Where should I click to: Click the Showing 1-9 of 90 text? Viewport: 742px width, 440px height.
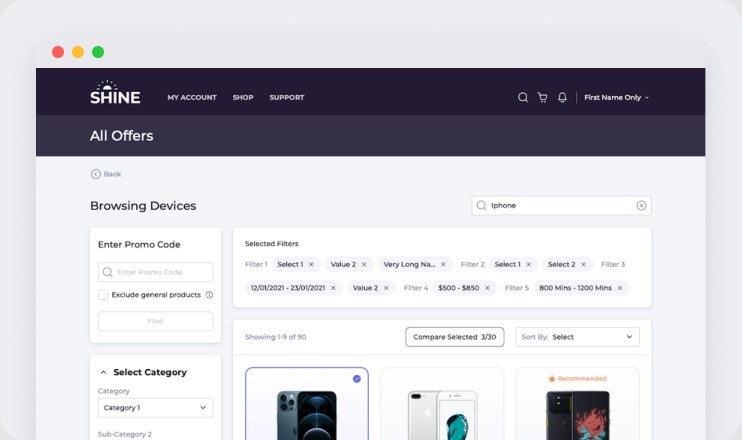click(x=275, y=337)
